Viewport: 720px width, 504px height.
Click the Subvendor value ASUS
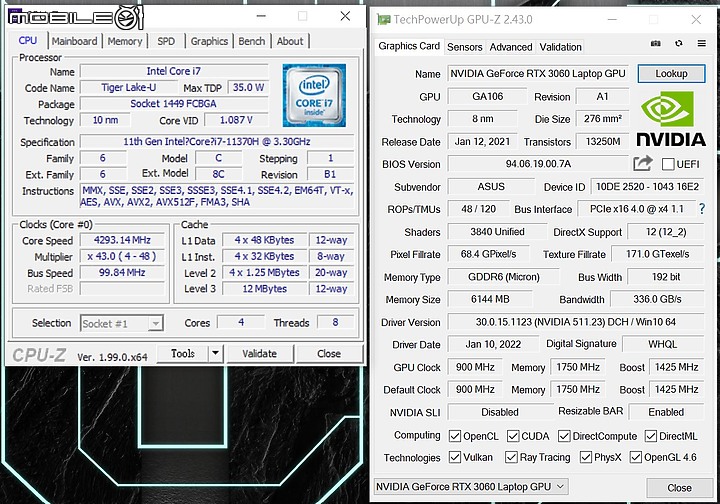(491, 186)
